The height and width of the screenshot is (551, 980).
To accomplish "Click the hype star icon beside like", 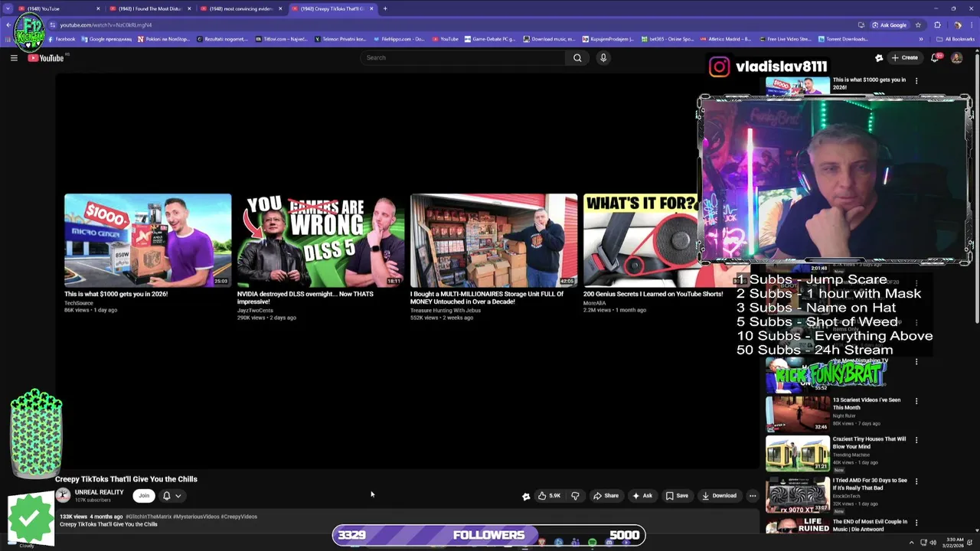I will 526,496.
